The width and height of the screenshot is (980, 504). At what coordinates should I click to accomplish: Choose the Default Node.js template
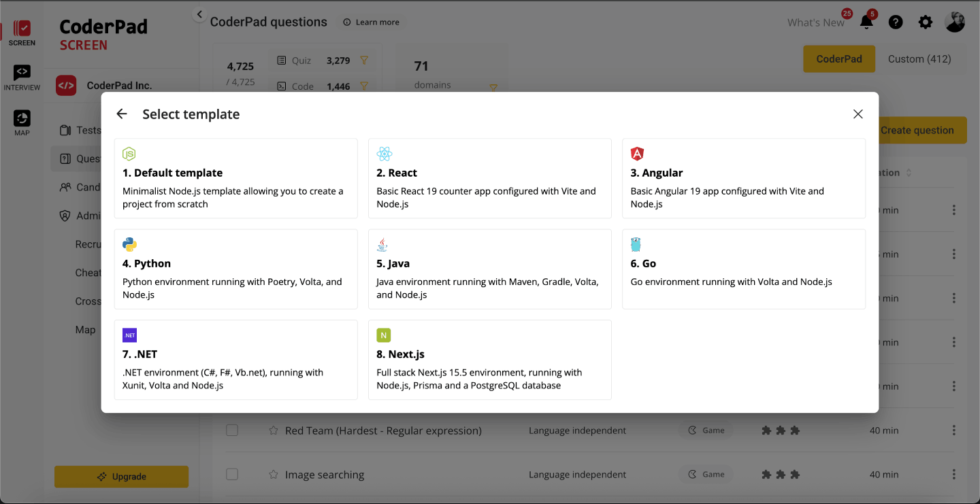click(235, 178)
